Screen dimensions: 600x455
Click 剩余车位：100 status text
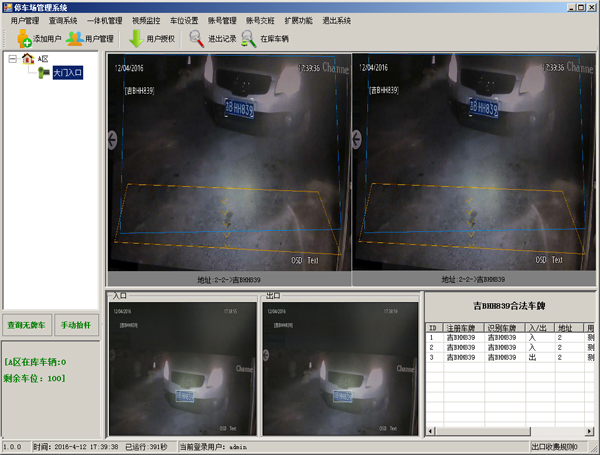34,378
